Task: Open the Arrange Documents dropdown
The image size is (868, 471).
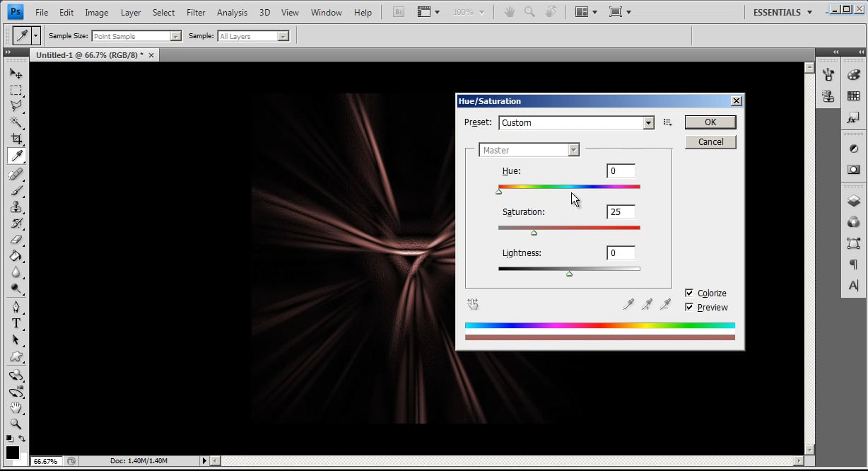Action: click(586, 12)
